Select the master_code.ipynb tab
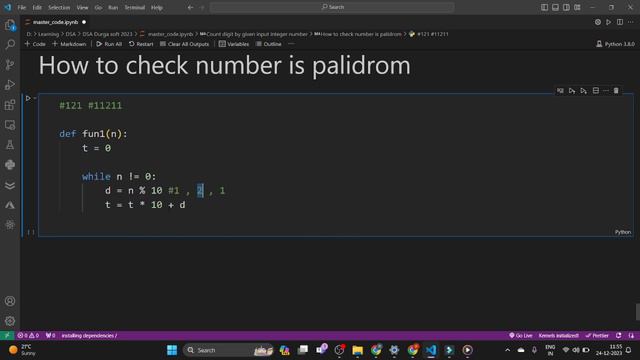The image size is (640, 360). [55, 22]
